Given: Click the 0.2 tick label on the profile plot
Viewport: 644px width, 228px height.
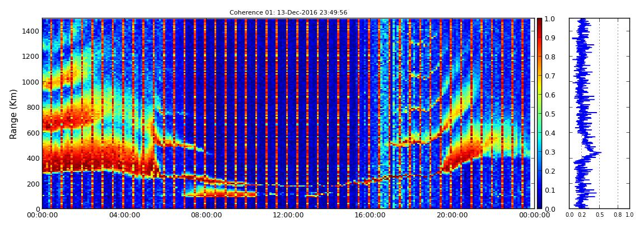Looking at the screenshot, I should (x=582, y=215).
